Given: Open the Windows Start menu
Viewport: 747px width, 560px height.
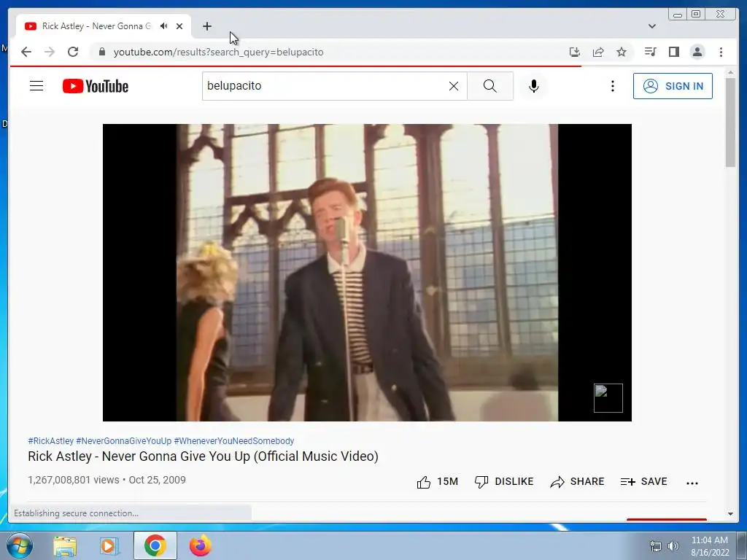Looking at the screenshot, I should coord(19,545).
